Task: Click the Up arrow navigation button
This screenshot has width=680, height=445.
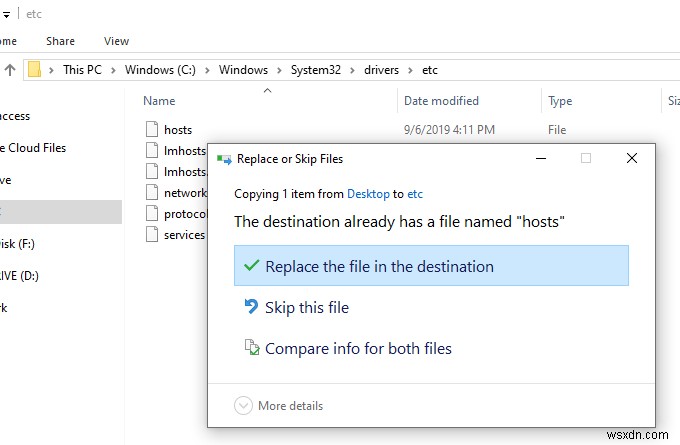Action: (10, 69)
